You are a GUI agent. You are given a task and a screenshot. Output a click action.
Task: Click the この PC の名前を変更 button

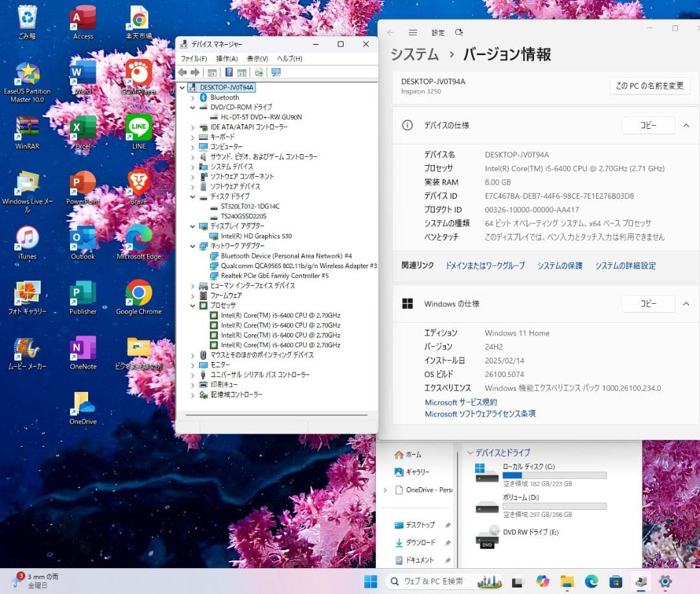pyautogui.click(x=649, y=86)
